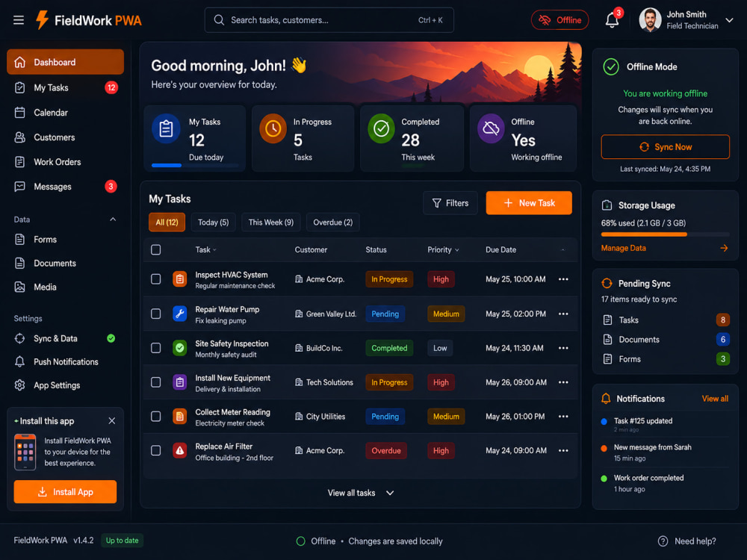The height and width of the screenshot is (560, 747).
Task: Click the Media image icon in sidebar
Action: click(x=19, y=287)
